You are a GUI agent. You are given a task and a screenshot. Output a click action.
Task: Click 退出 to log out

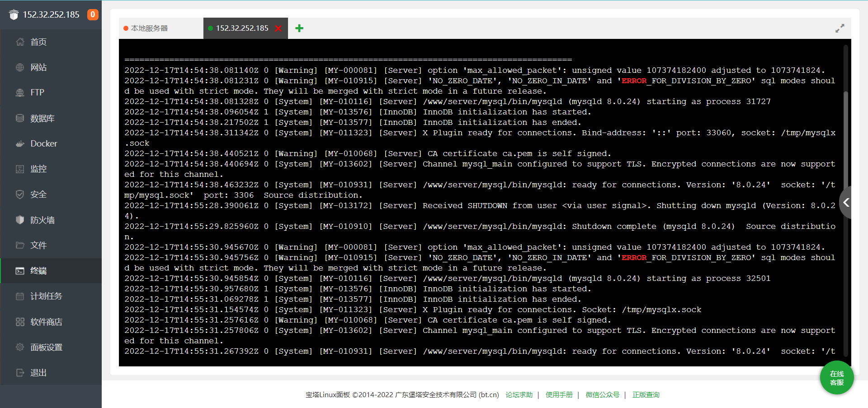[x=51, y=373]
